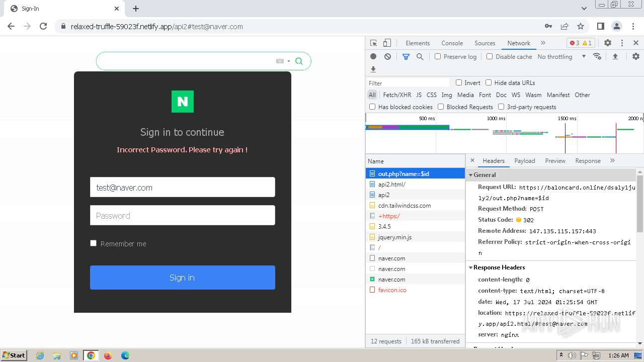Clear the network log
644x362 pixels.
(387, 57)
